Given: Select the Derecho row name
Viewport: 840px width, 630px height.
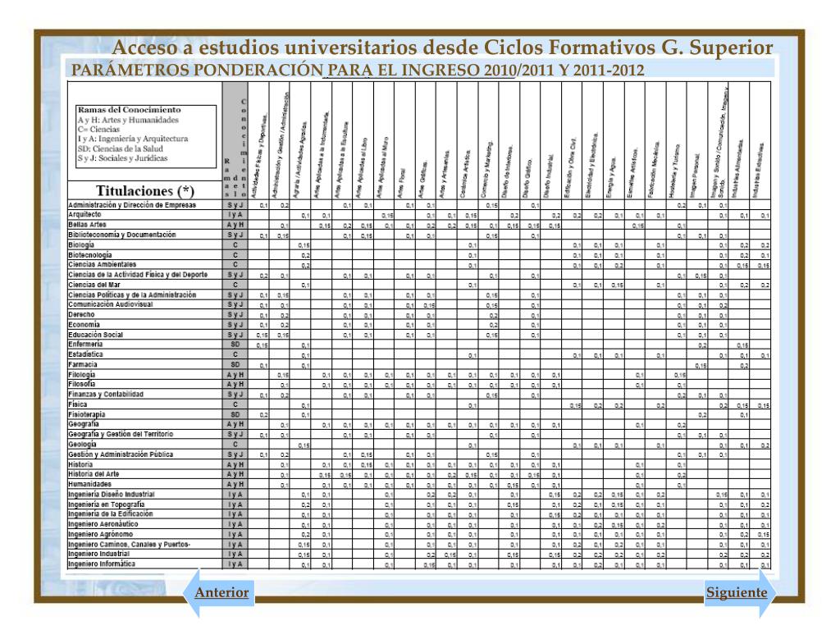Looking at the screenshot, I should [x=81, y=315].
